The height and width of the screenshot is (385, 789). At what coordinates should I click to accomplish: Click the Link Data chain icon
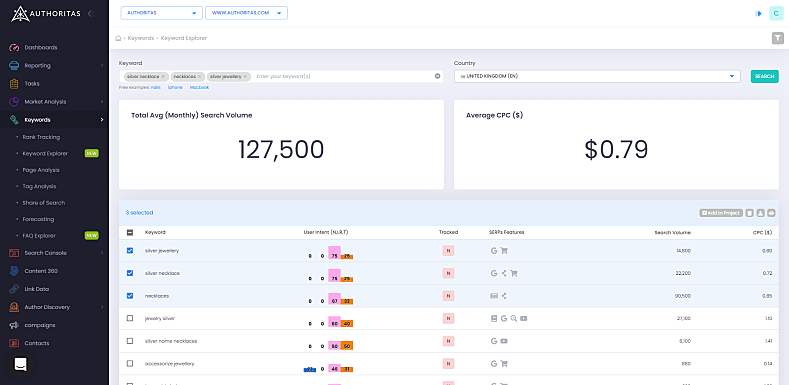[x=14, y=289]
